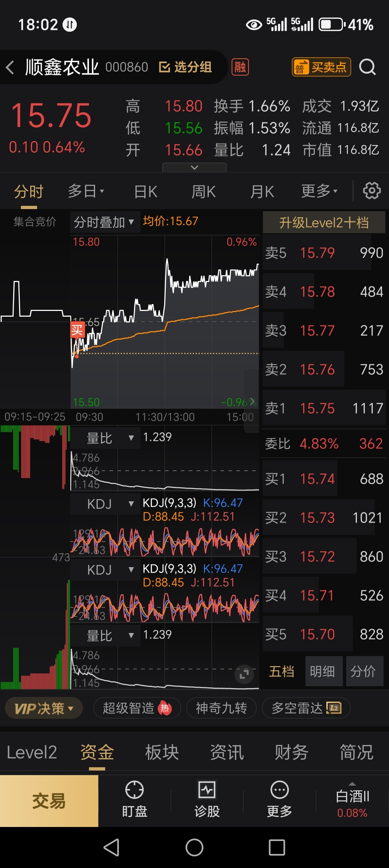Tap the 委比 4.83% row

click(x=324, y=443)
